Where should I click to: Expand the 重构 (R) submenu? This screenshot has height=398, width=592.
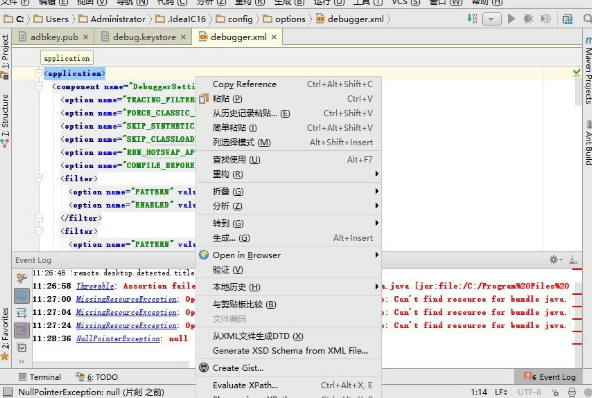[x=288, y=174]
